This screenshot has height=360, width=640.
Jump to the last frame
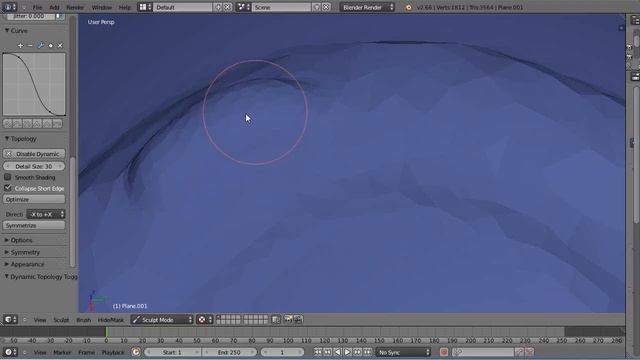367,352
